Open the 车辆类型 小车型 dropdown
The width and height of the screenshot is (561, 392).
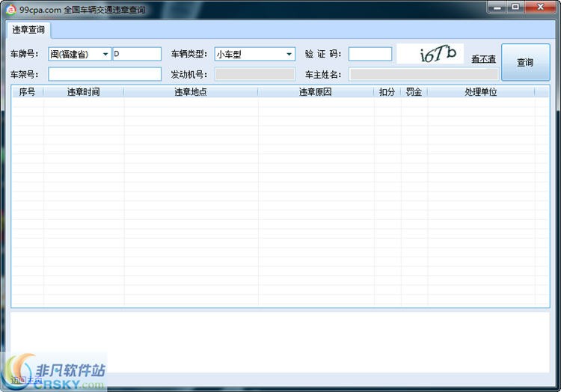click(x=255, y=54)
